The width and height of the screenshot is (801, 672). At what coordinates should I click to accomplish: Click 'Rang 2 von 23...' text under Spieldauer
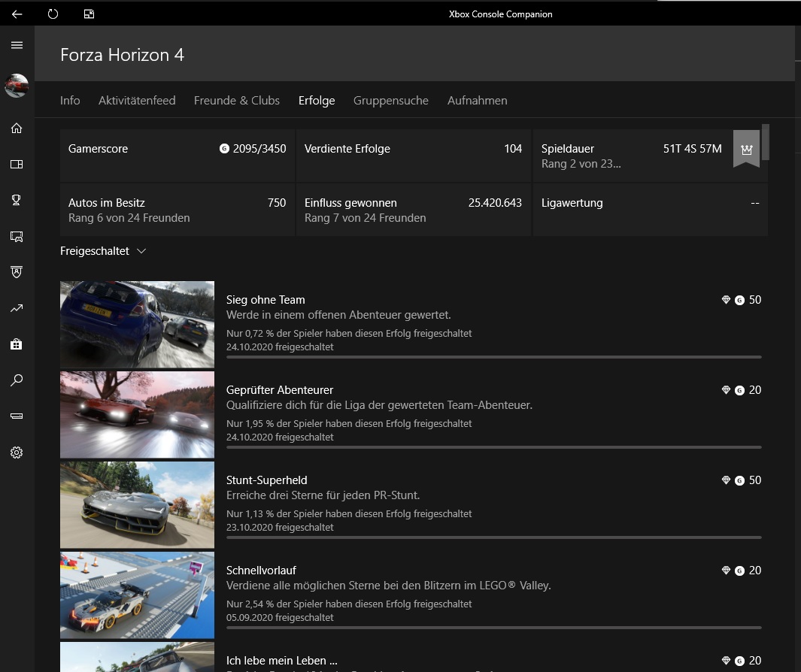[x=581, y=164]
